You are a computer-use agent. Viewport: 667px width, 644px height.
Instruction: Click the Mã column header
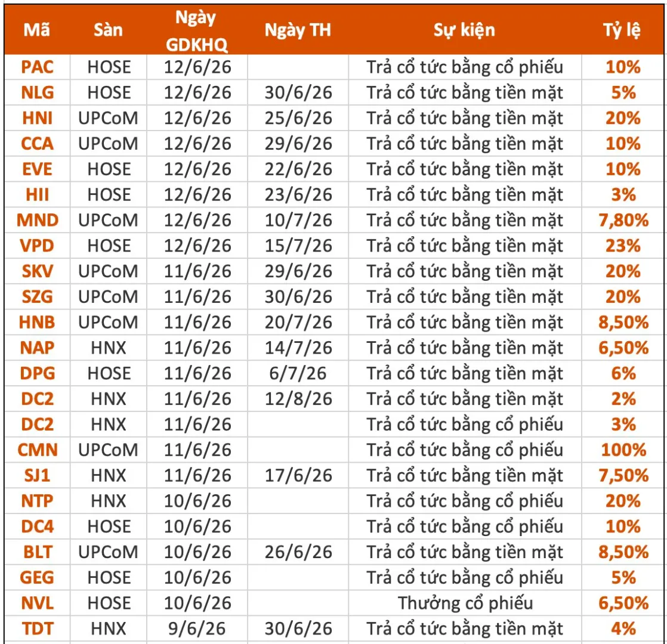click(37, 30)
